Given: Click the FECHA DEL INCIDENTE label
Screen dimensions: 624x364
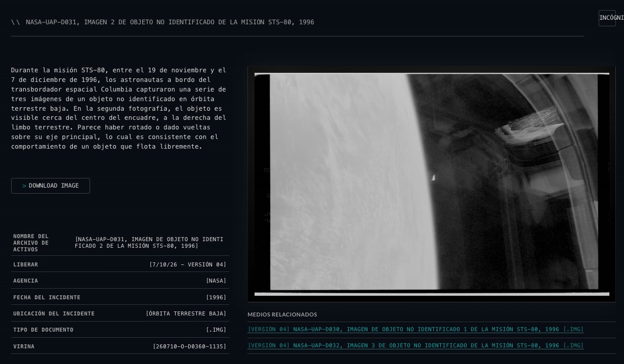Looking at the screenshot, I should pyautogui.click(x=47, y=297).
